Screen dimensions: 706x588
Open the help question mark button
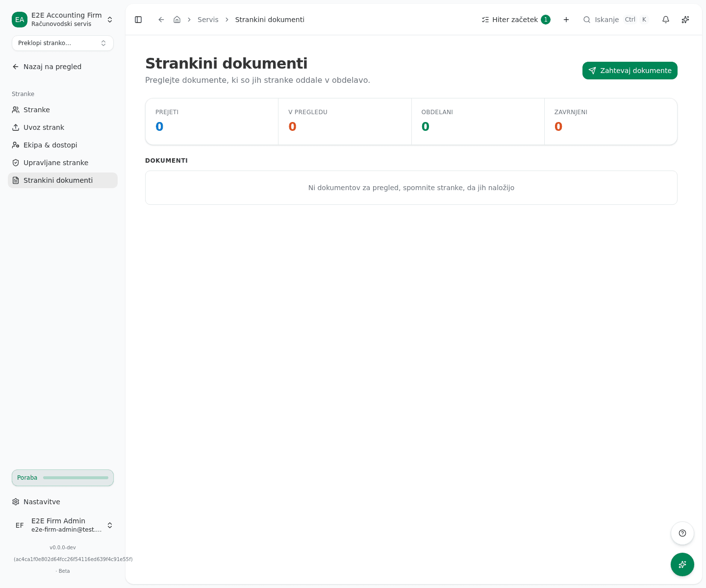pos(682,533)
